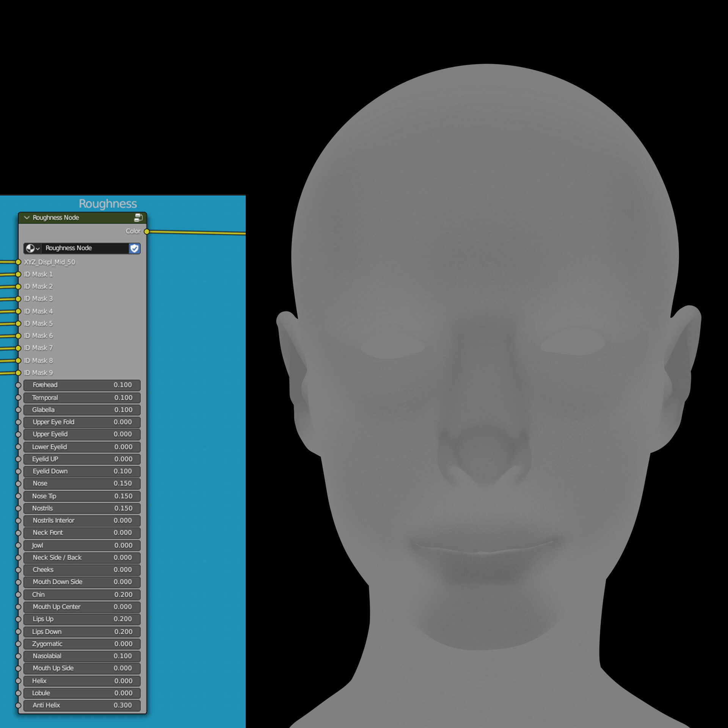Click the Anti Helix input socket circle
Image resolution: width=728 pixels, height=728 pixels.
(18, 706)
